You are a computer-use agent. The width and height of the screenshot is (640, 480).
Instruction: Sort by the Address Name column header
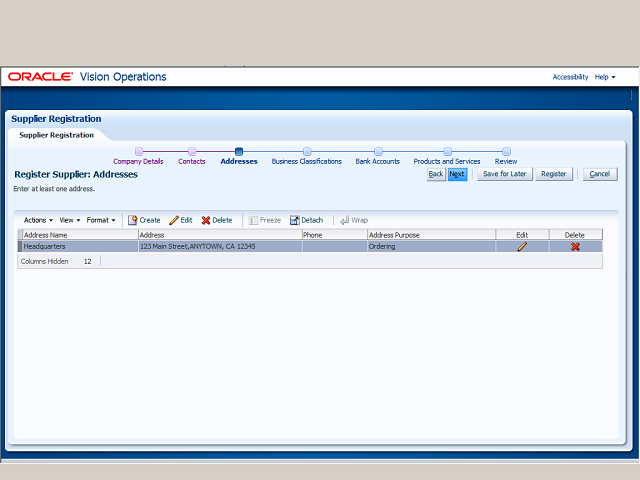[80, 235]
